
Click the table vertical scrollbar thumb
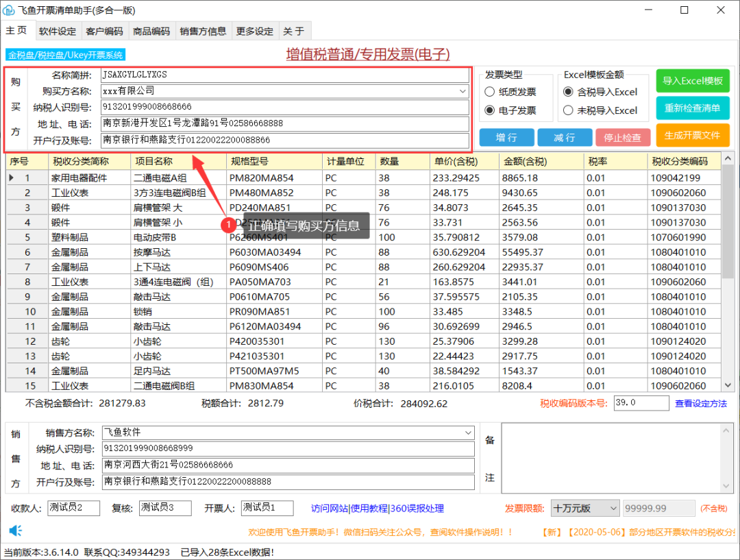[728, 221]
